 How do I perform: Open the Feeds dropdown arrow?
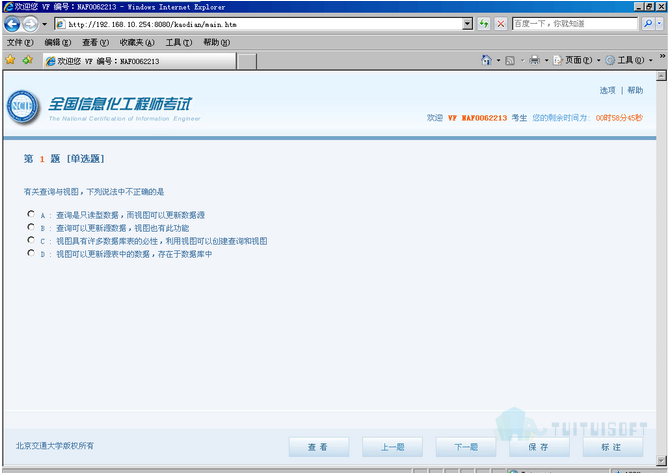pyautogui.click(x=522, y=61)
